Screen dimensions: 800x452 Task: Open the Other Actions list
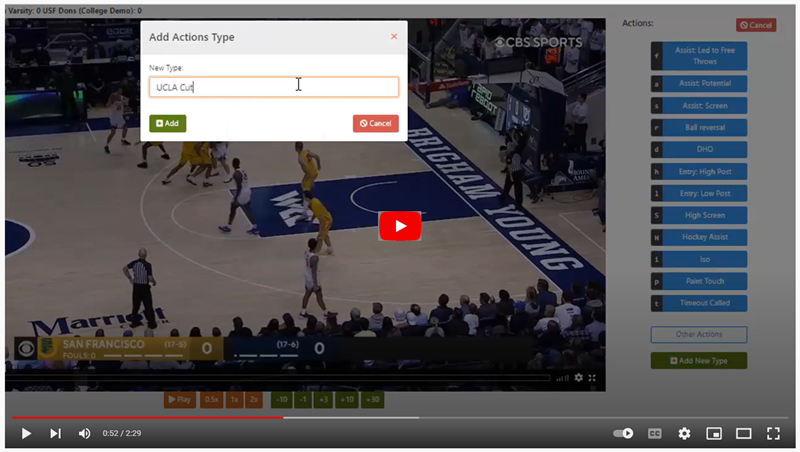click(x=698, y=335)
